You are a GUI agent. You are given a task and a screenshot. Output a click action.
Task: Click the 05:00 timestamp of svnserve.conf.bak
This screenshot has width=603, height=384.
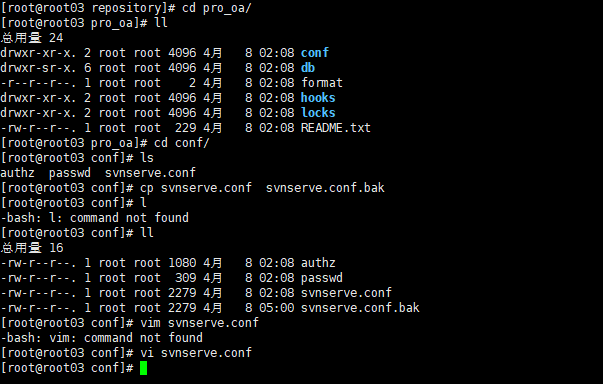[x=277, y=308]
